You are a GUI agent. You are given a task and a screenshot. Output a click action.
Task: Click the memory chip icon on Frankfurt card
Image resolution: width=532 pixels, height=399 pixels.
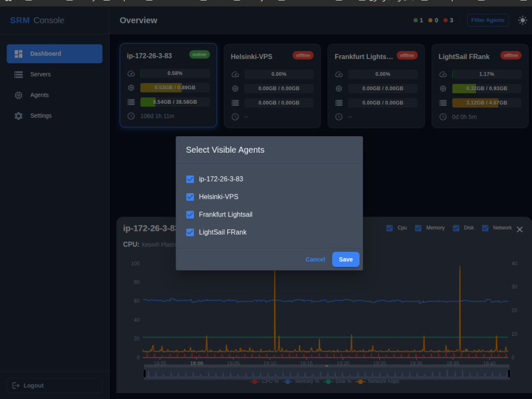tap(338, 88)
